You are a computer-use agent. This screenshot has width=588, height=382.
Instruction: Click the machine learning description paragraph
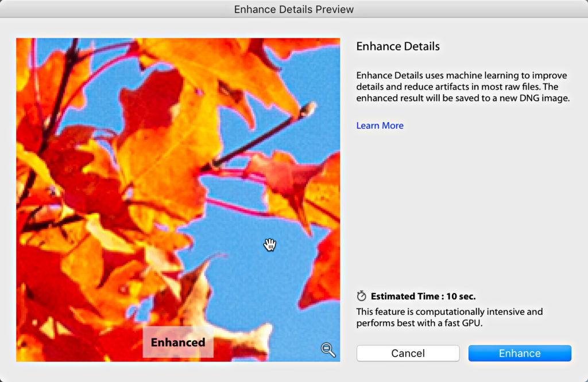pyautogui.click(x=463, y=87)
